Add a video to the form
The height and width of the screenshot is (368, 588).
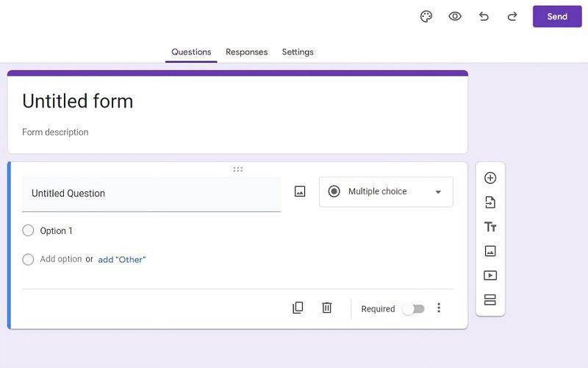tap(490, 275)
